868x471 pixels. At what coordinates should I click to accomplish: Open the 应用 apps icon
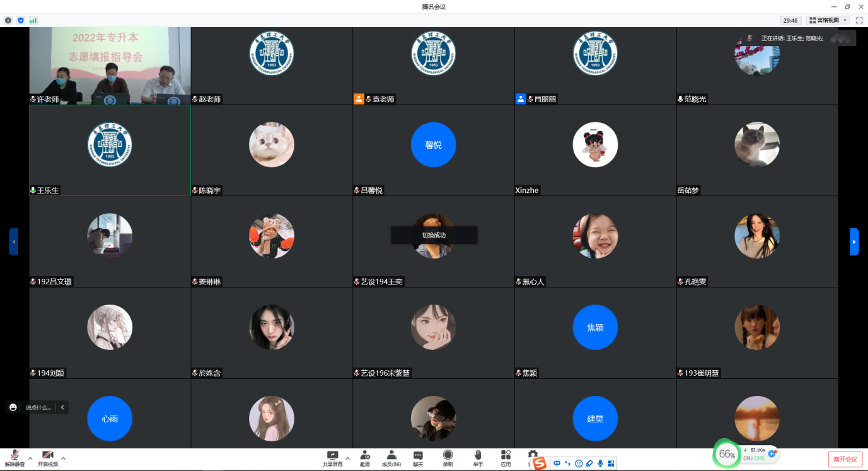[506, 456]
